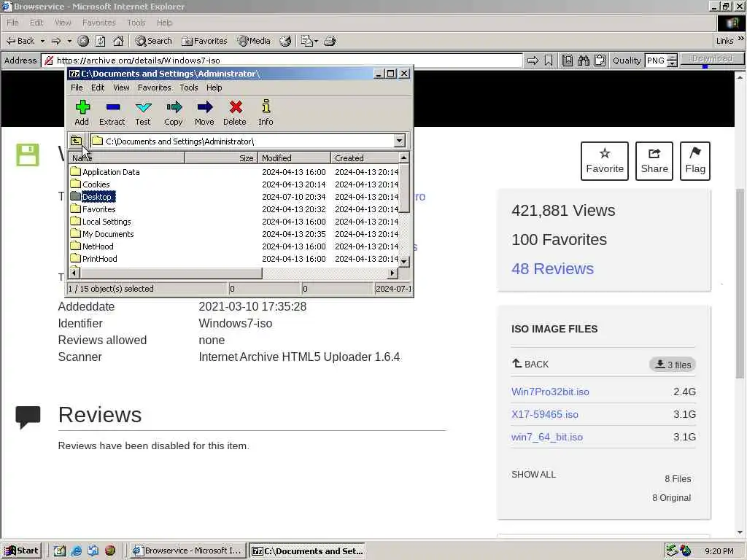The image size is (747, 560).
Task: Click the Download button in IE toolbar
Action: [x=712, y=59]
